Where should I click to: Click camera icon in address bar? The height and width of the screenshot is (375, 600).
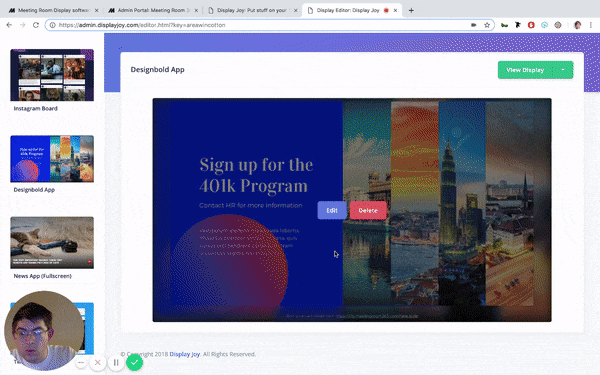474,25
